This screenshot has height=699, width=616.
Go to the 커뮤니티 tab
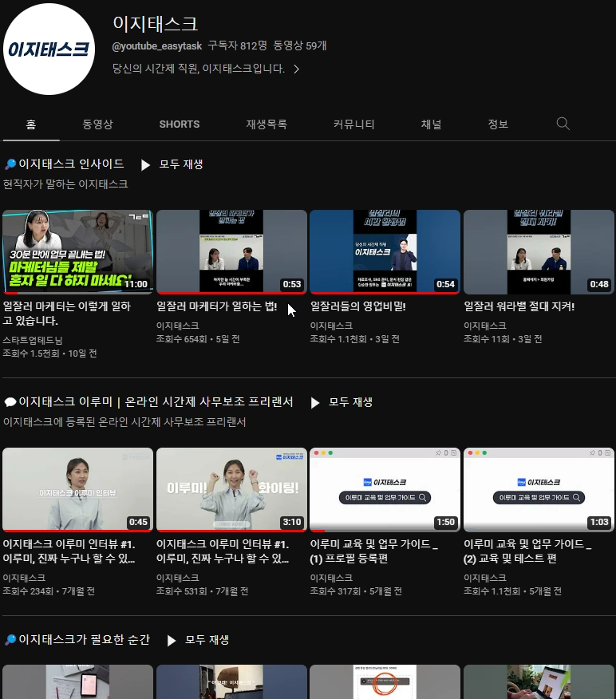coord(354,124)
